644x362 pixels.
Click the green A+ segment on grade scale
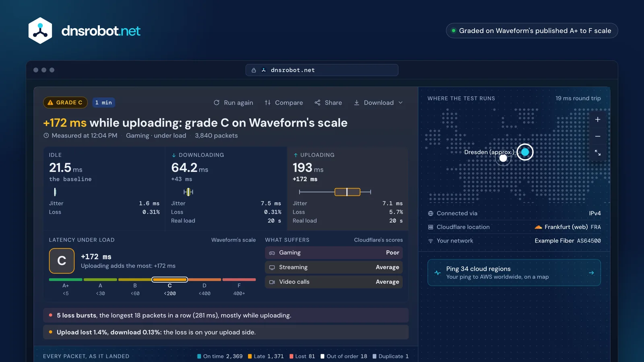(66, 280)
